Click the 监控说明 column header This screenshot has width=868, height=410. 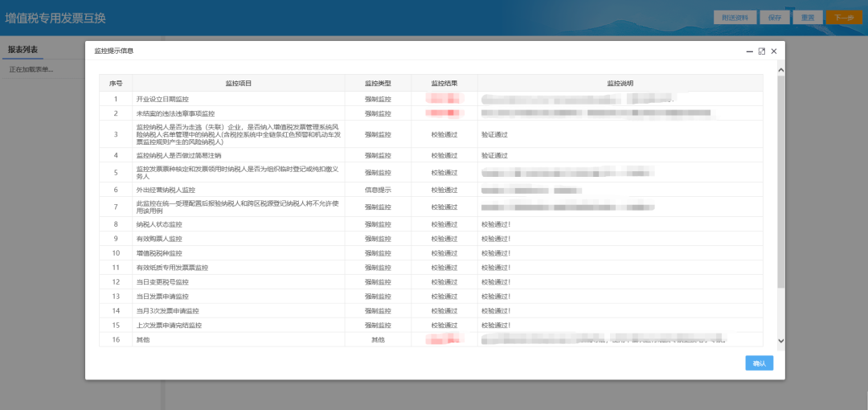tap(620, 83)
